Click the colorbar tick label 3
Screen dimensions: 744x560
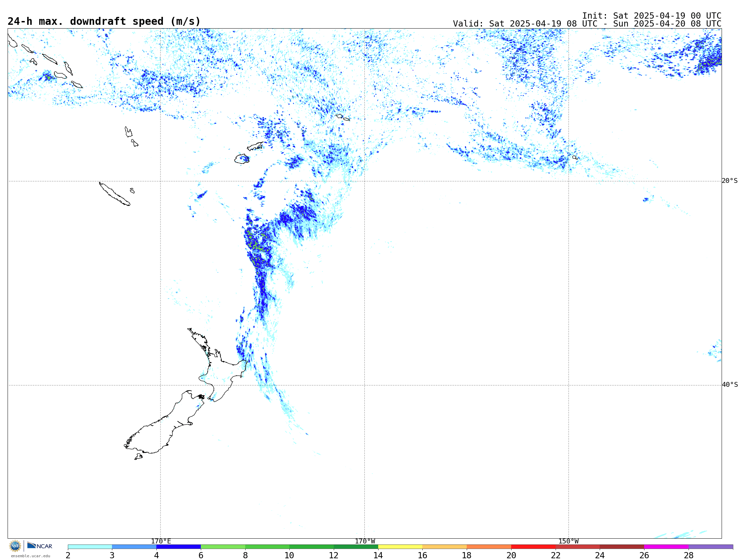tap(112, 555)
